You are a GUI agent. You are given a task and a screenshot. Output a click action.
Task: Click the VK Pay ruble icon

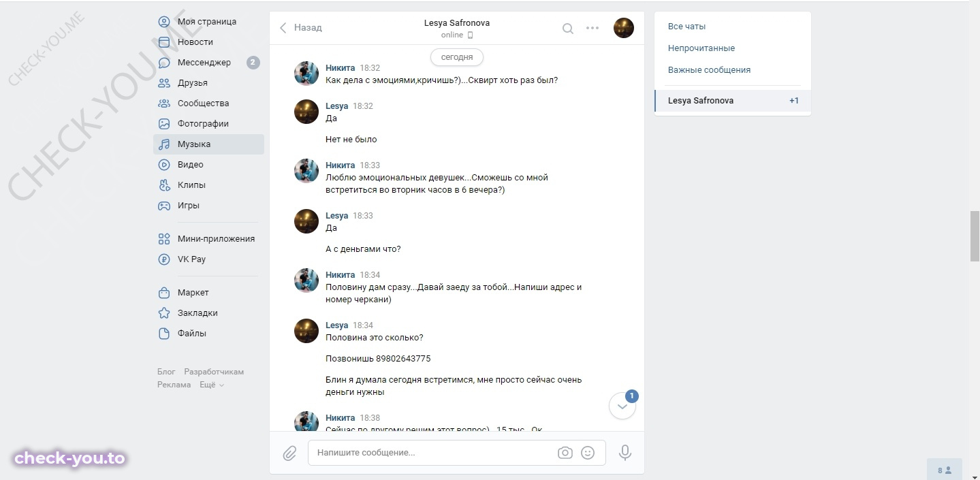[164, 259]
